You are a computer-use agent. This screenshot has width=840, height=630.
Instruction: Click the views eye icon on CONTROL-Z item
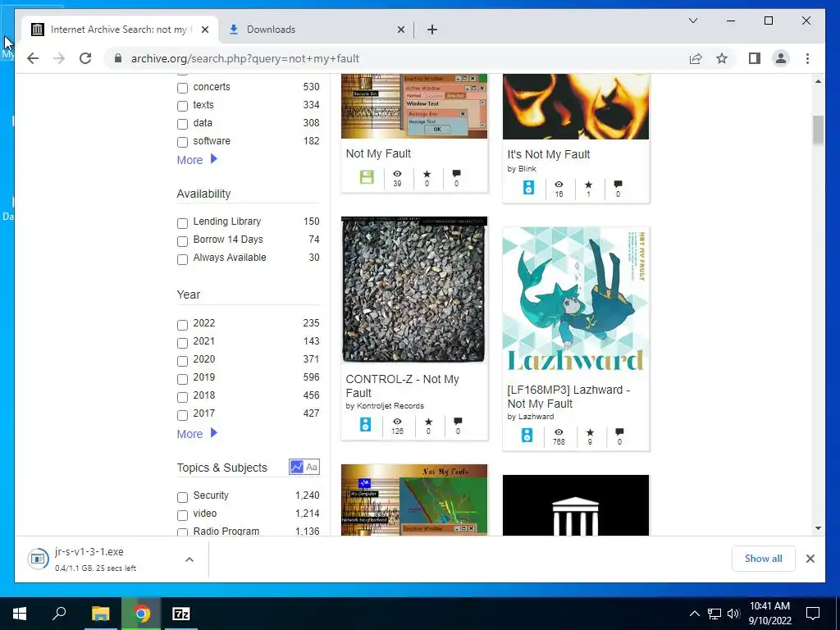click(397, 422)
